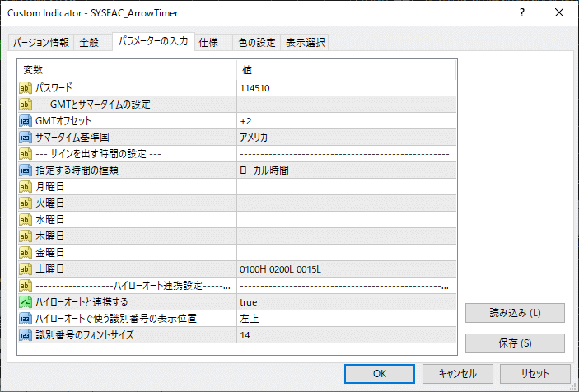Click the string icon for 木曜日
579x392 pixels.
click(25, 236)
